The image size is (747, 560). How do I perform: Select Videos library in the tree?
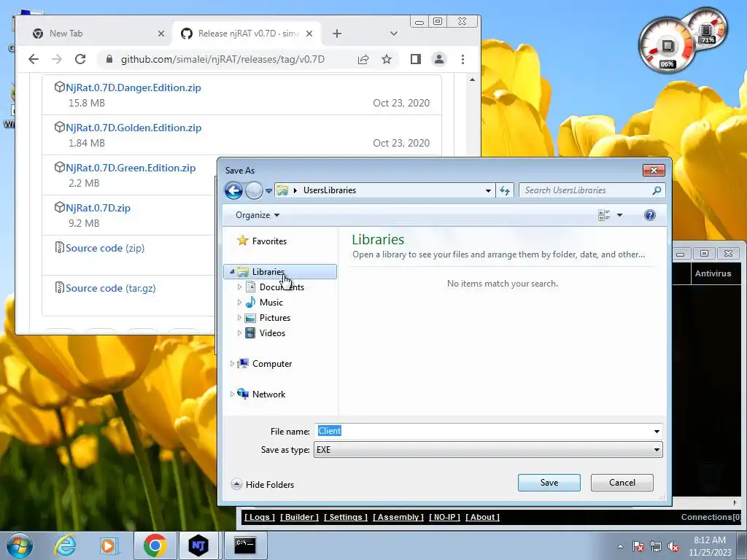(272, 332)
